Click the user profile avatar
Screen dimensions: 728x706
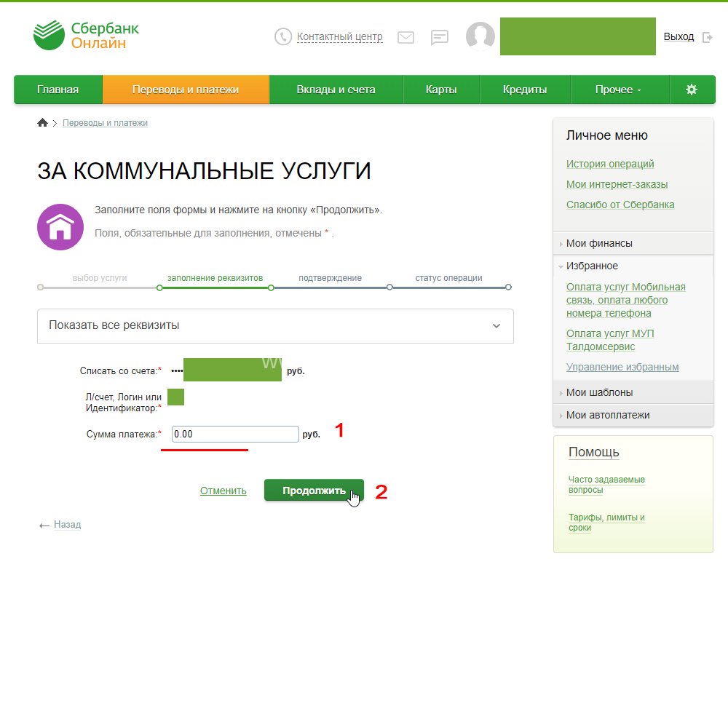(480, 36)
